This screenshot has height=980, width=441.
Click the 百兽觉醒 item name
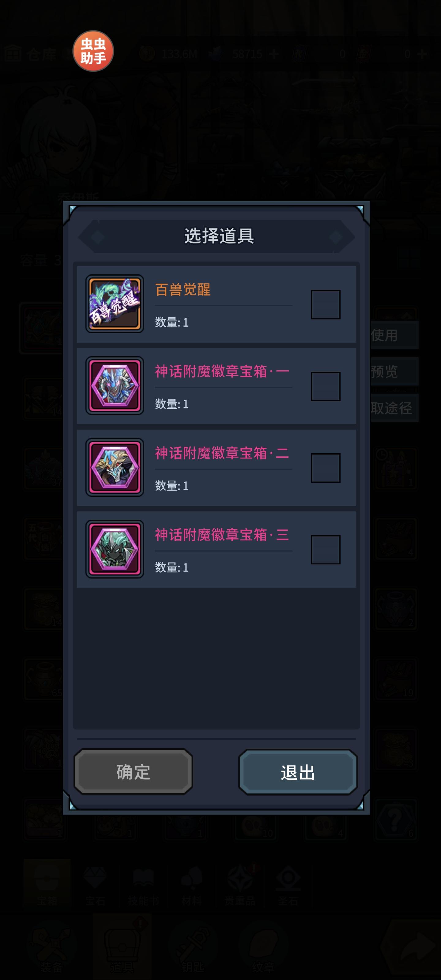click(x=183, y=289)
